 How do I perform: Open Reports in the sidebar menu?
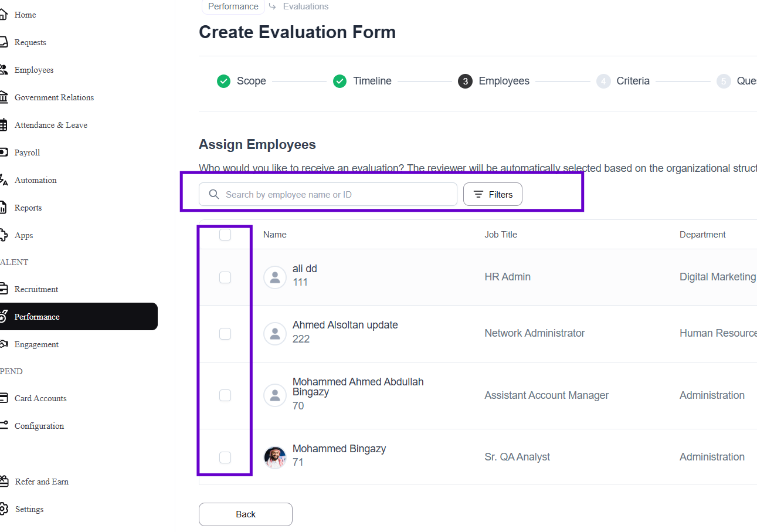point(28,208)
